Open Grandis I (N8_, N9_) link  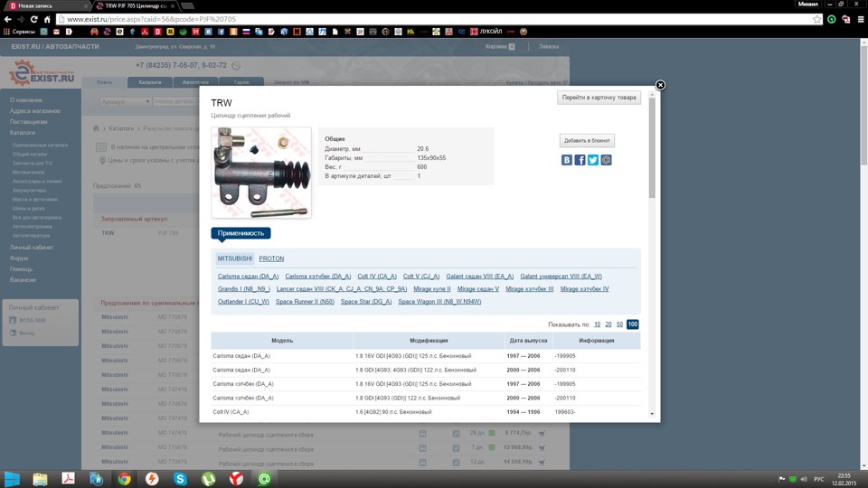(x=243, y=289)
